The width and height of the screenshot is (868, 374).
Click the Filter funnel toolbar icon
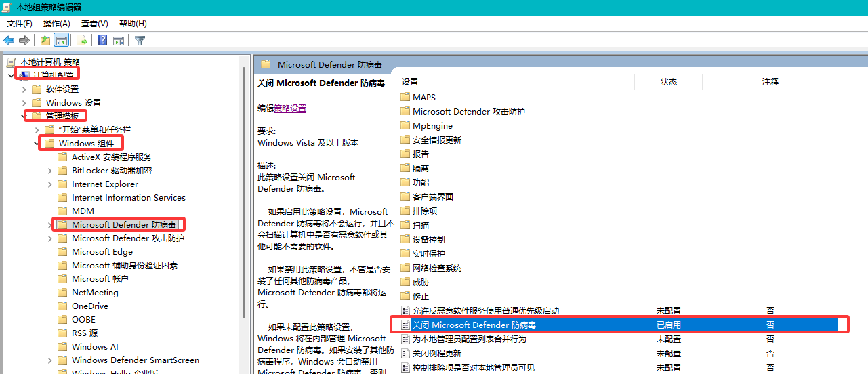[140, 40]
